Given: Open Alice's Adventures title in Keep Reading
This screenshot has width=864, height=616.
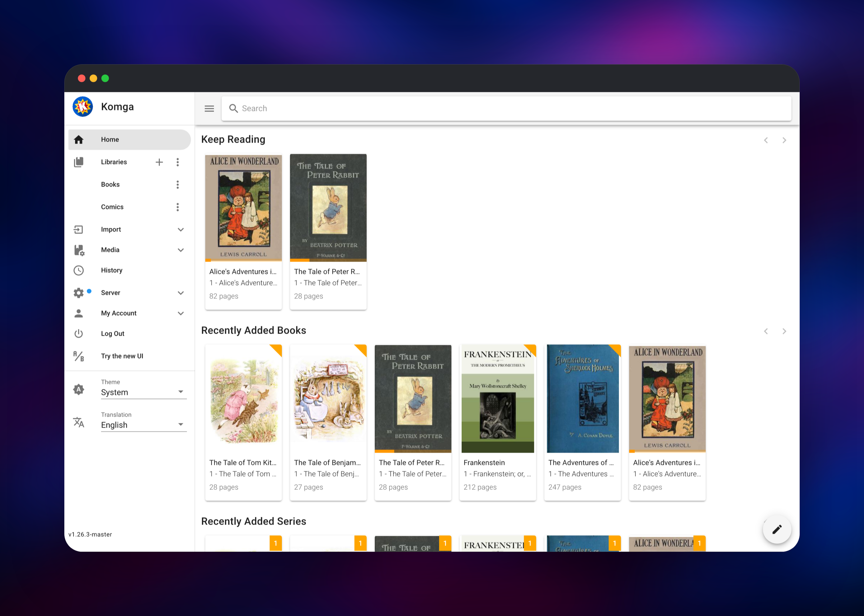Looking at the screenshot, I should click(x=243, y=272).
